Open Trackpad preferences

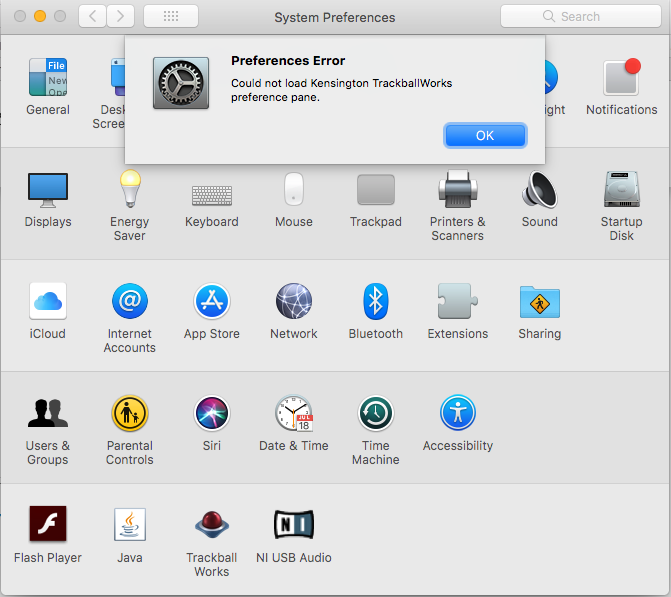point(376,199)
